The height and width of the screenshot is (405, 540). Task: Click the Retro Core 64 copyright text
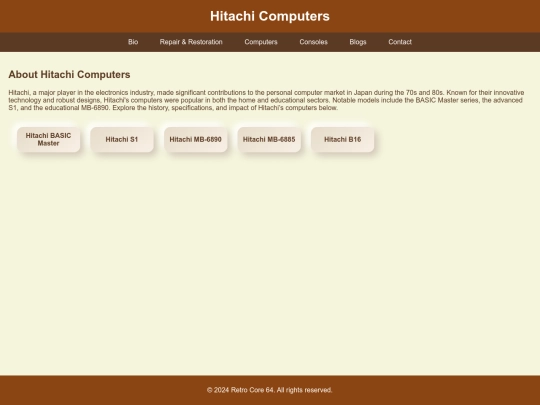(x=270, y=390)
